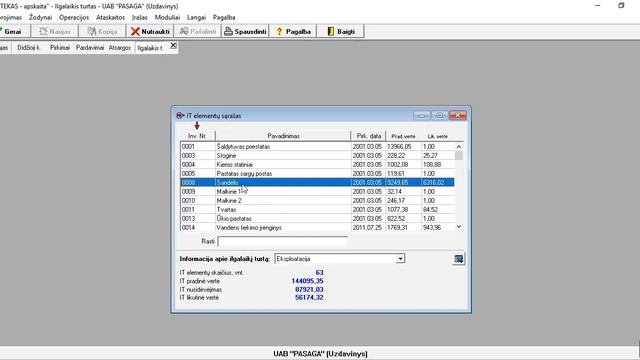Switch to the Didžioji k. tab
The height and width of the screenshot is (360, 640).
coord(29,48)
